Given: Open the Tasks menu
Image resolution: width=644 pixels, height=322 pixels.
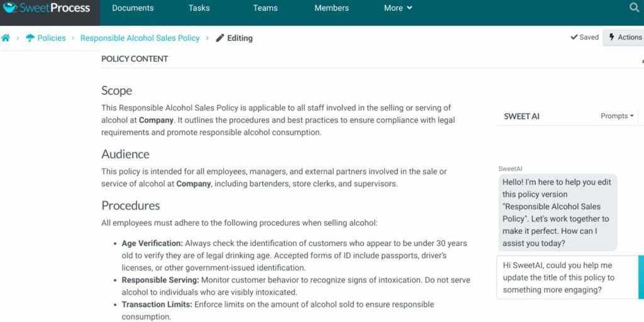Looking at the screenshot, I should point(199,8).
